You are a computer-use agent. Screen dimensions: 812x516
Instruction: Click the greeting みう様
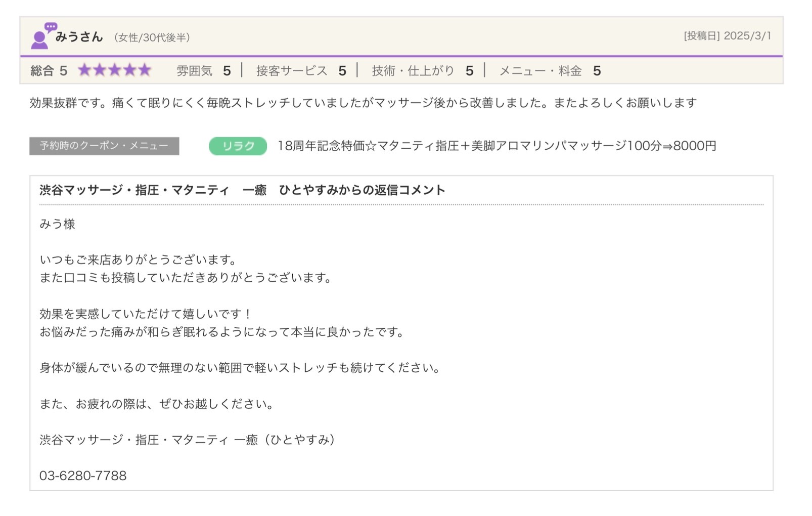click(57, 224)
